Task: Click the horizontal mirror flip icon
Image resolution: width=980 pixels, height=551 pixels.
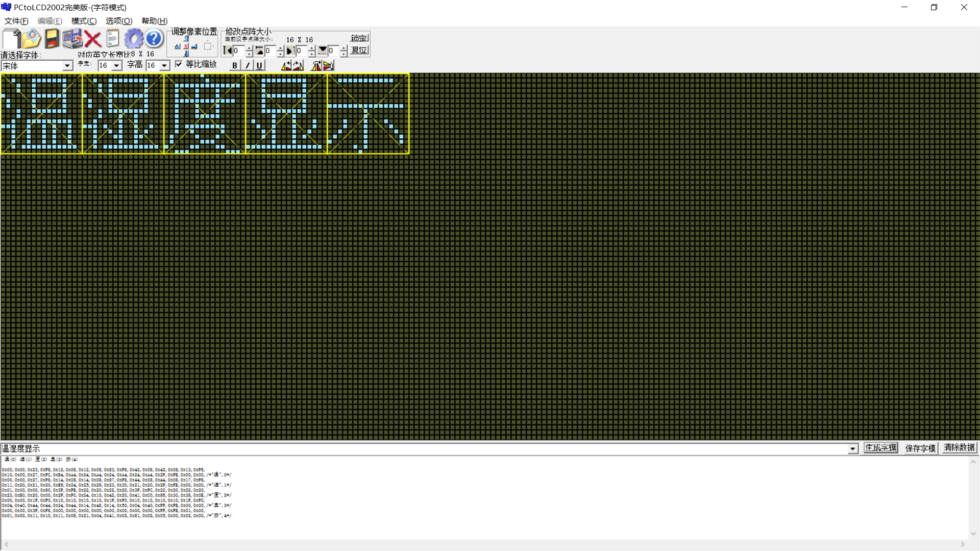Action: pos(316,65)
